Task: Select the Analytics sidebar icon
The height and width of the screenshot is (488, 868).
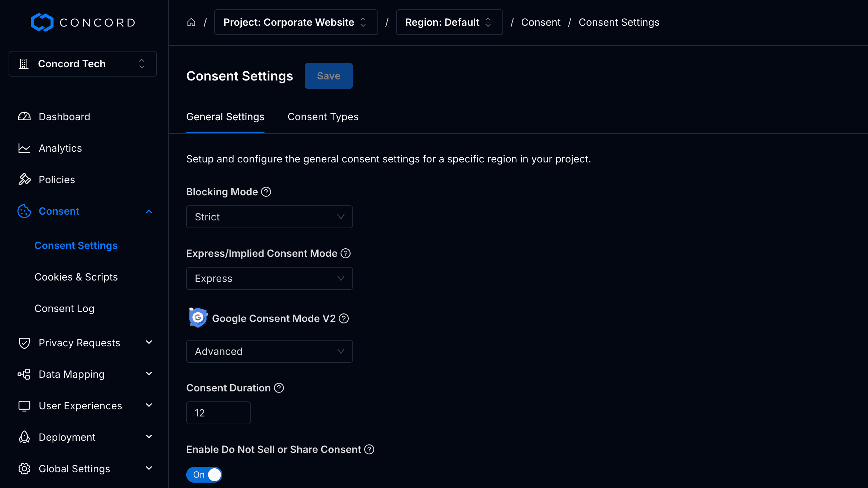Action: 24,148
